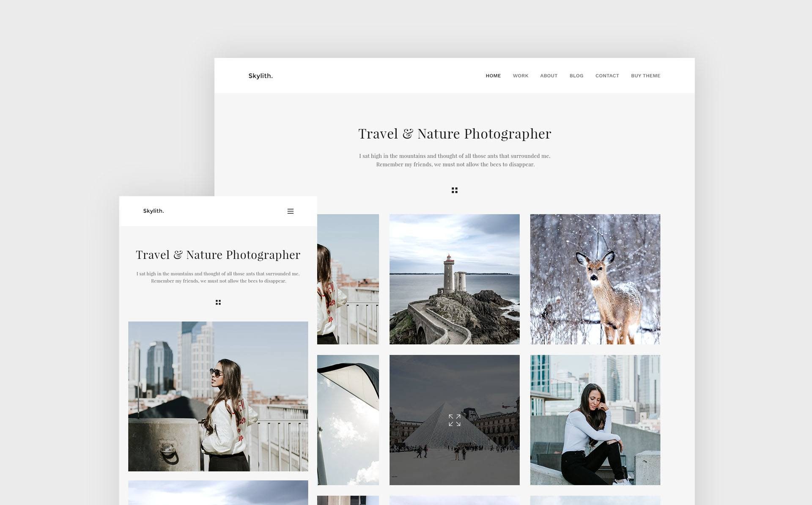Open the lighthouse photo thumbnail

(x=454, y=279)
